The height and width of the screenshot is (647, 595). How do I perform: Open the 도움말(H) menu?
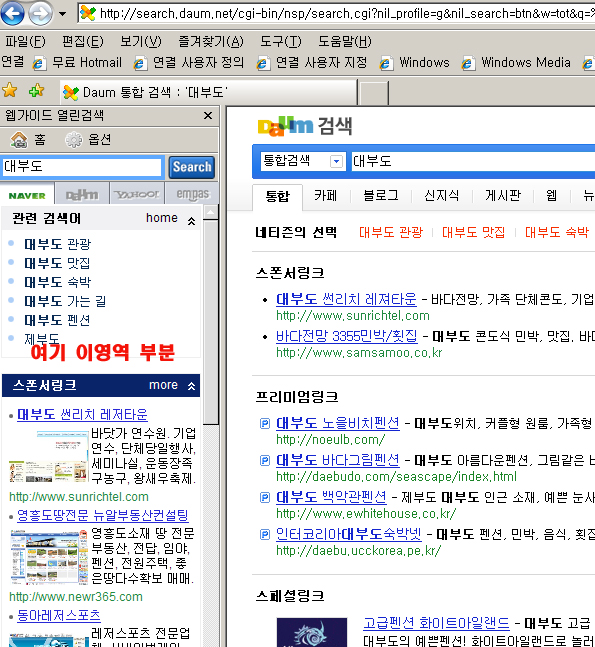coord(345,42)
